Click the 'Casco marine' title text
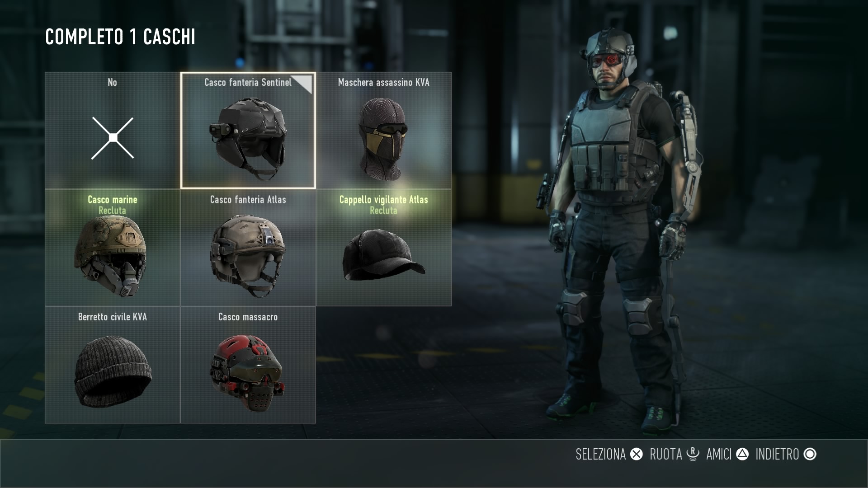The image size is (868, 488). (113, 200)
